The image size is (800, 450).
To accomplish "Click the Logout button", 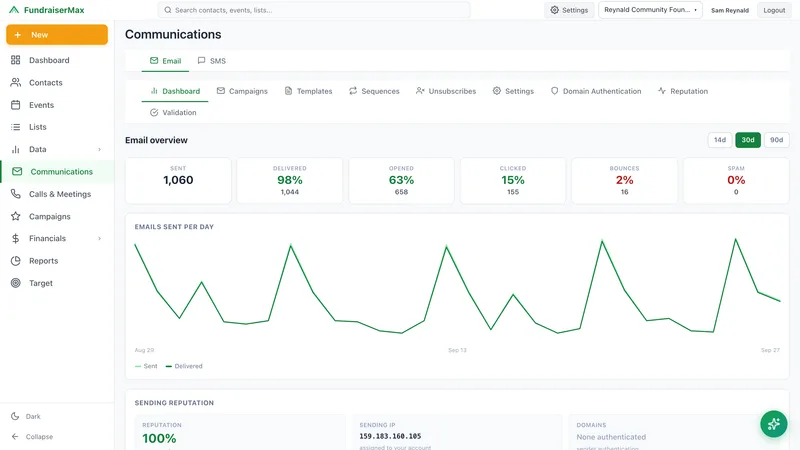I will [774, 10].
